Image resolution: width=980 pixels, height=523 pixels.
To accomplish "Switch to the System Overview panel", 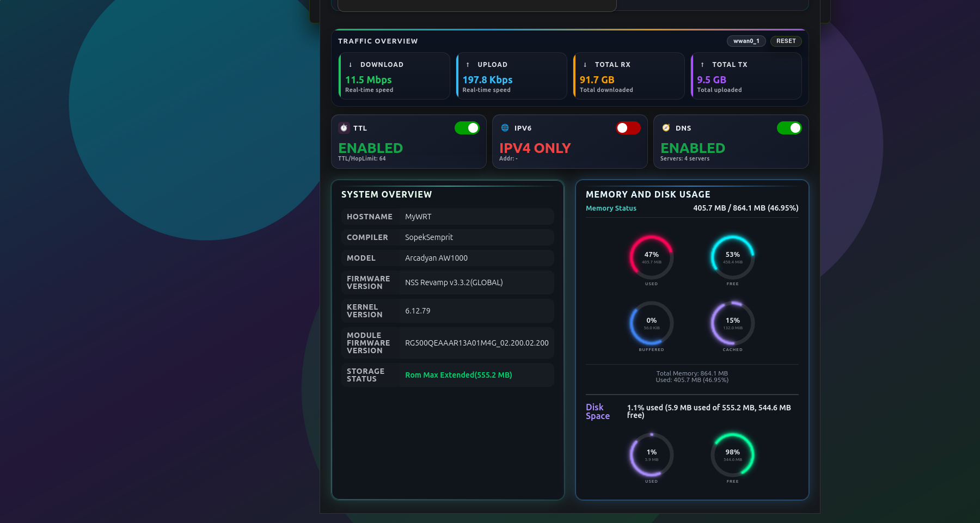I will point(387,194).
